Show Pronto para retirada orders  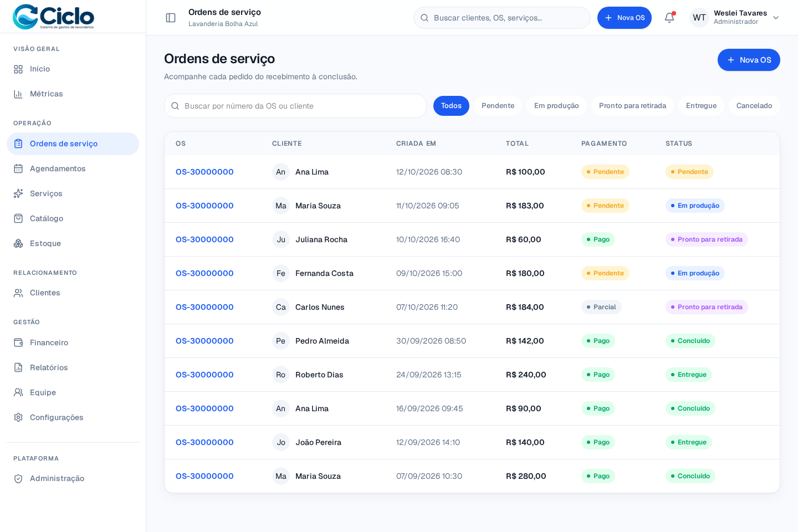[x=632, y=106]
